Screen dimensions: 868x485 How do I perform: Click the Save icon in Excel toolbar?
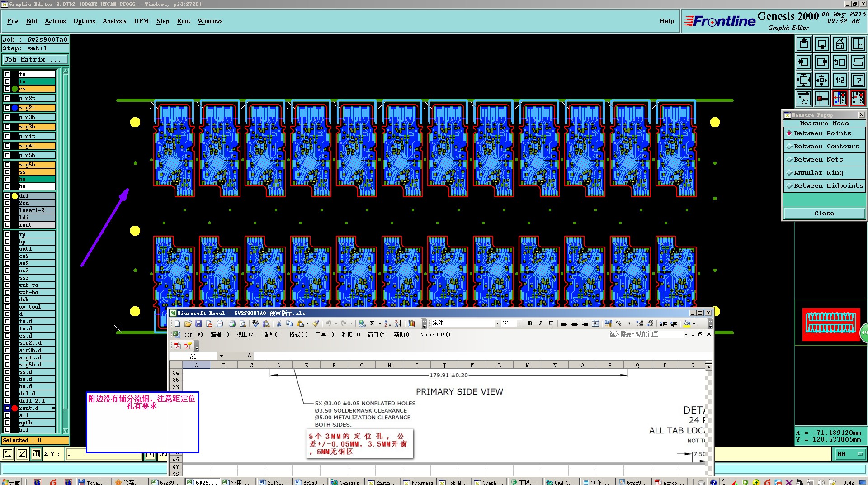[x=198, y=323]
